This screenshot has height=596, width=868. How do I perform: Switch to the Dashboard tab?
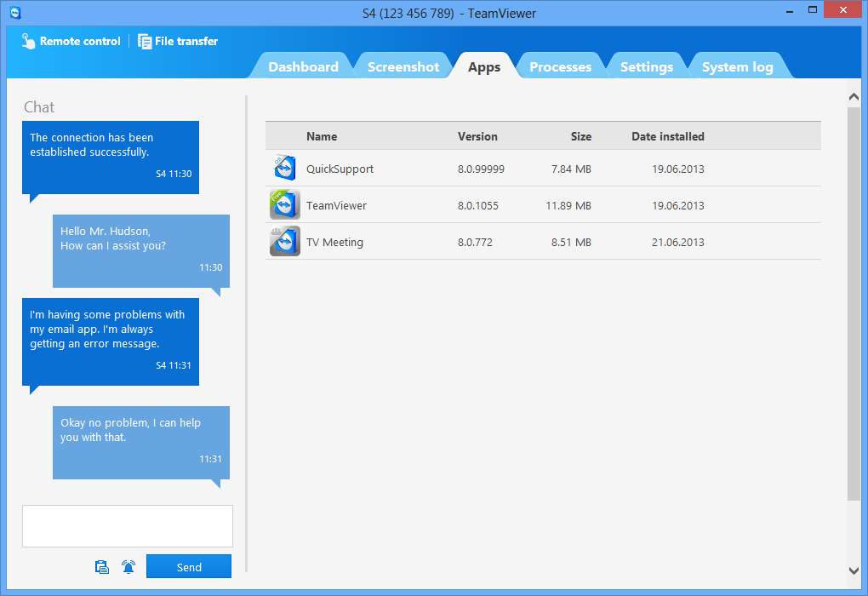click(303, 66)
